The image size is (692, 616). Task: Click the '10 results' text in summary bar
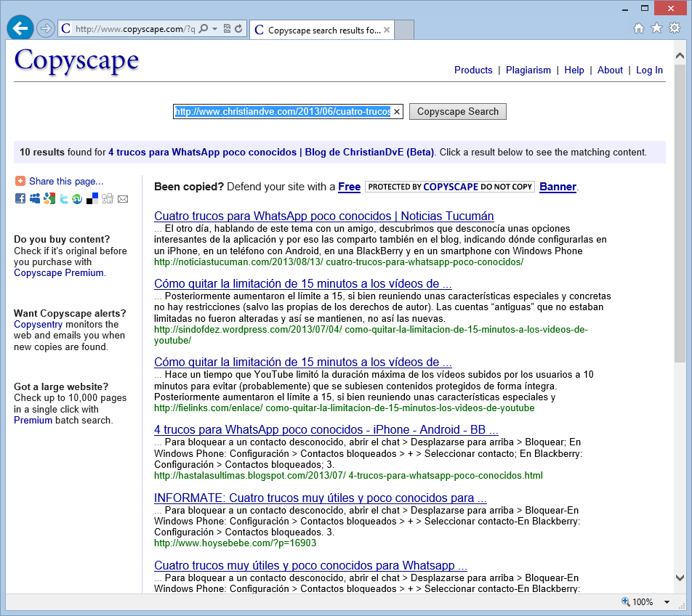coord(42,152)
